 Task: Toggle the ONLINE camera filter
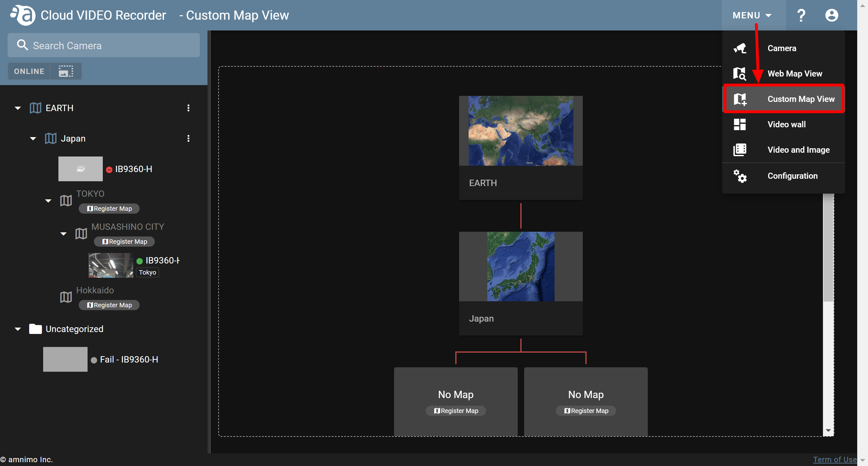click(29, 71)
